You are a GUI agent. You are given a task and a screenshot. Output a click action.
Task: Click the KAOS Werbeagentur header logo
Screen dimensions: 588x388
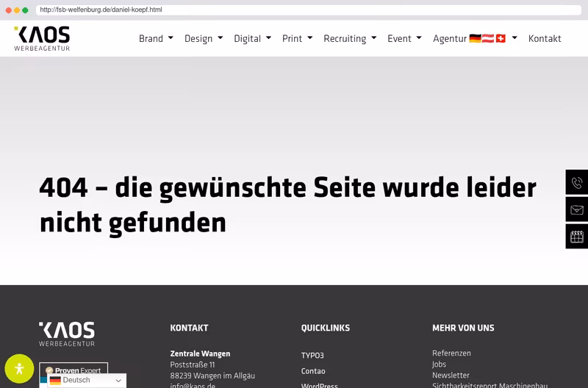42,38
